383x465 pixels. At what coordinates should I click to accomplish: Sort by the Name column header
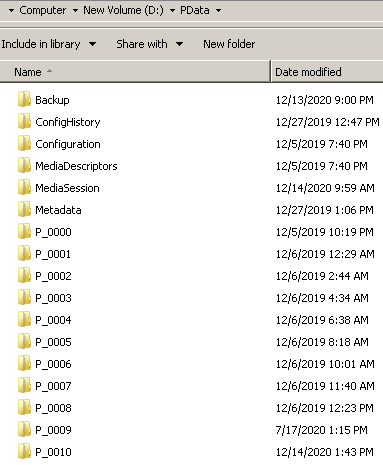coord(135,72)
